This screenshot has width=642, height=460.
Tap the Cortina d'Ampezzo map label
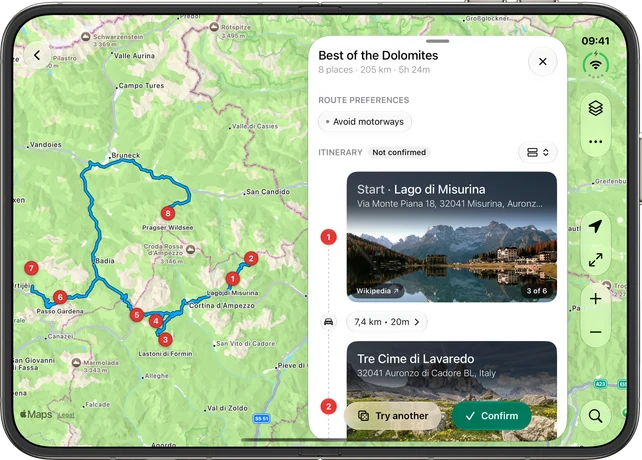222,306
